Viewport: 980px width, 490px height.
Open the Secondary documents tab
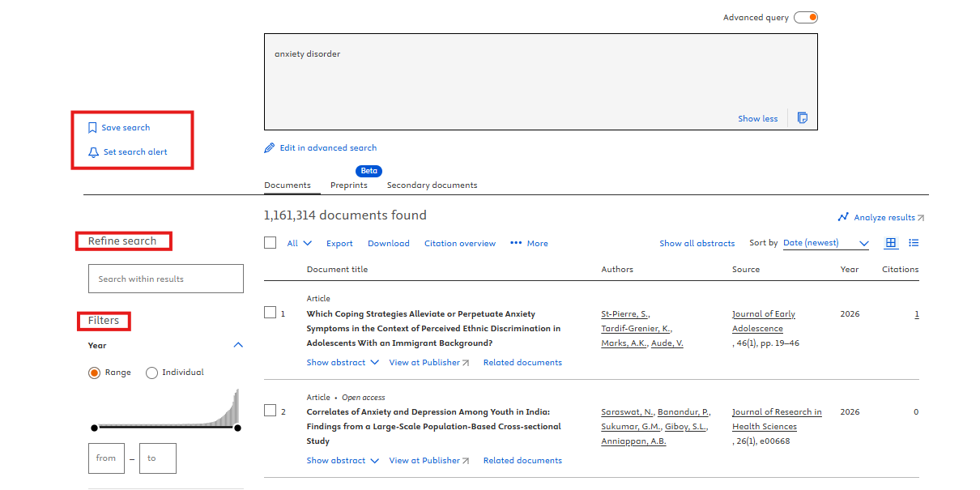pos(432,185)
